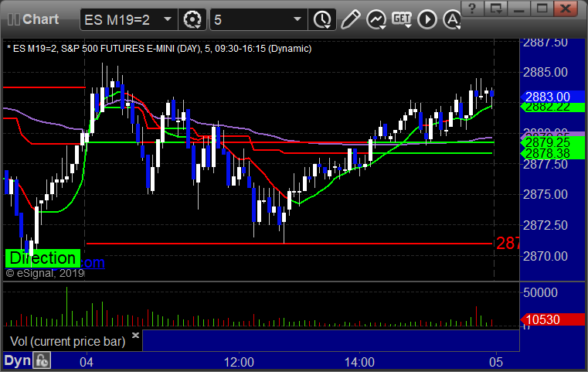This screenshot has height=372, width=588.
Task: Open the help question mark button
Action: 472,9
